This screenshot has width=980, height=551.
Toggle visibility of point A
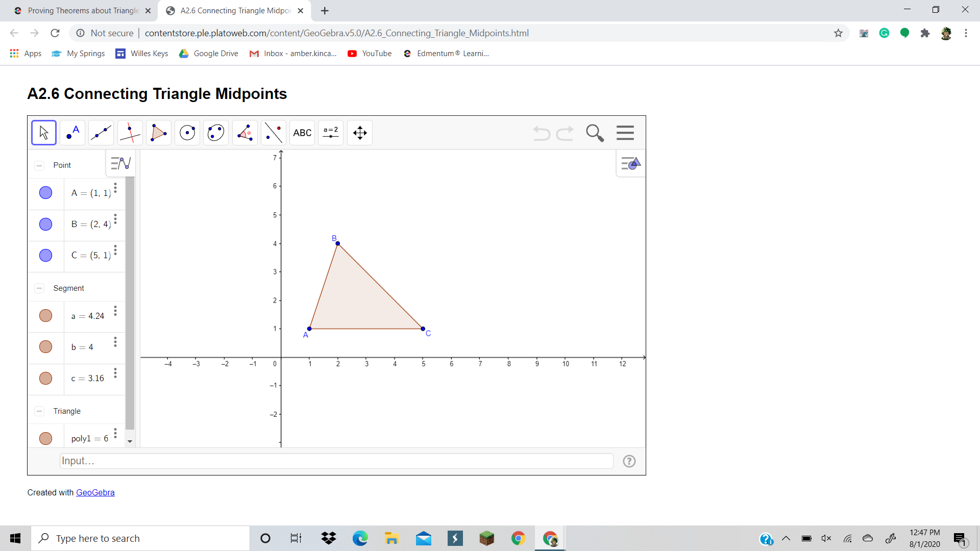click(x=45, y=193)
